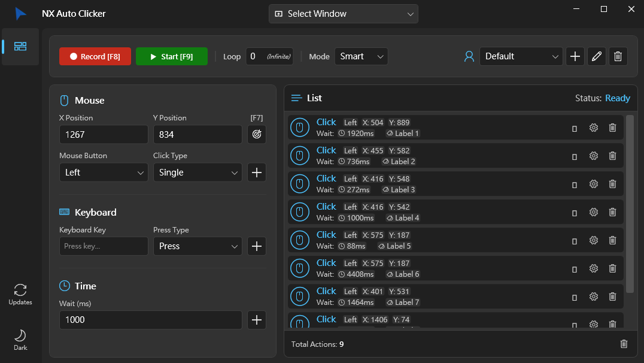This screenshot has width=644, height=363.
Task: Focus the Keyboard Key press key field
Action: click(104, 246)
